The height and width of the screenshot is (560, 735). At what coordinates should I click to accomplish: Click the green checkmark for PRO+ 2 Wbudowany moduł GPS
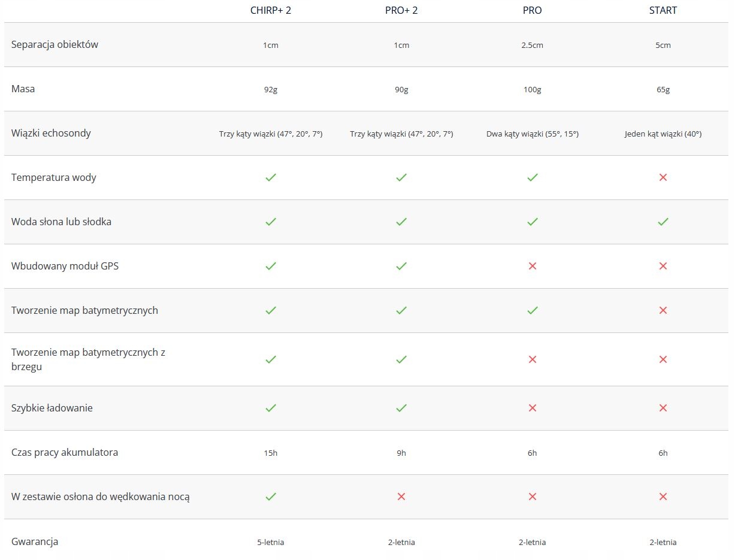401,266
